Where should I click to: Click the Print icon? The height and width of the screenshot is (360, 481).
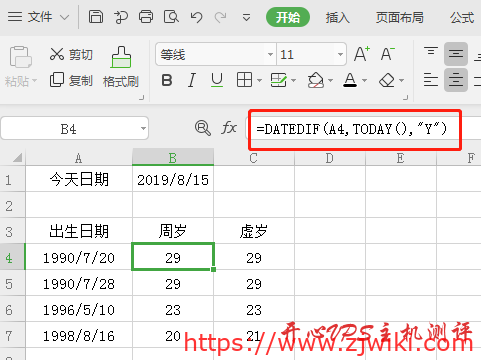pyautogui.click(x=146, y=16)
